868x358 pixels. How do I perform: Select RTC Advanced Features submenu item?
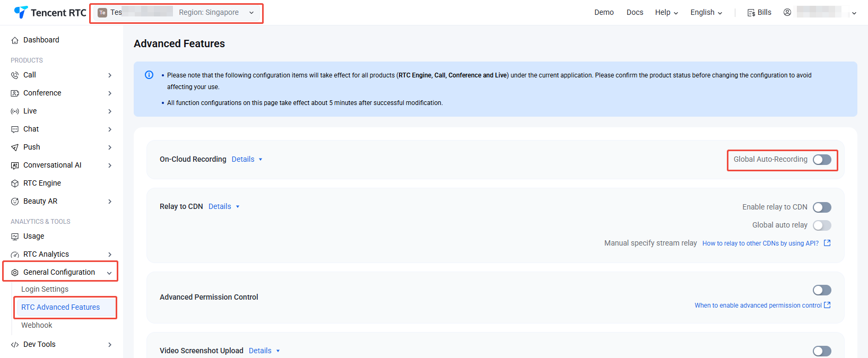(x=60, y=307)
